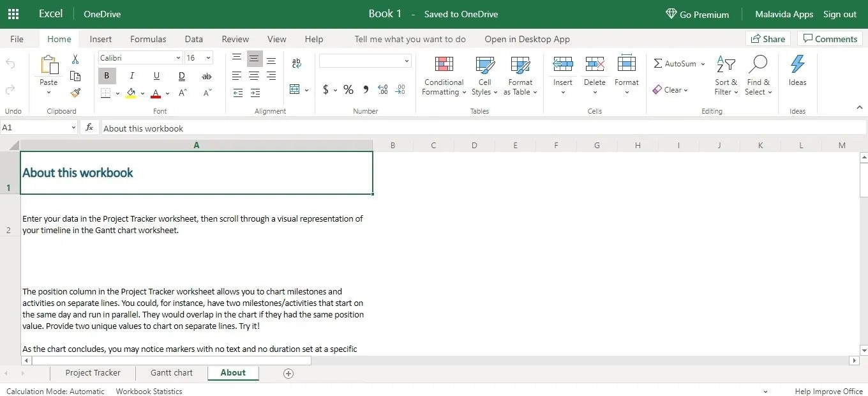Click the Share button
Image resolution: width=868 pixels, height=396 pixels.
tap(768, 39)
